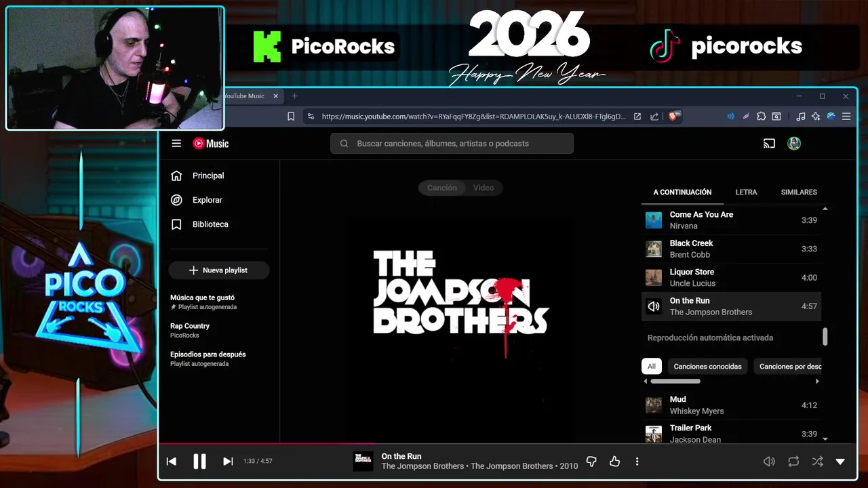Click the chip row right scroll arrow
This screenshot has width=868, height=488.
pos(817,382)
